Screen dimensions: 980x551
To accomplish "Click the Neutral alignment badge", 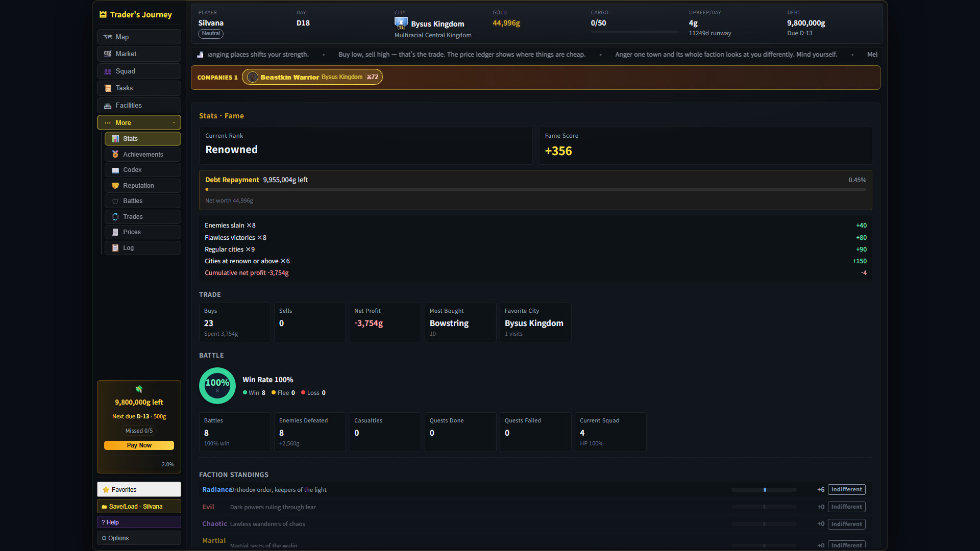I will pos(211,34).
